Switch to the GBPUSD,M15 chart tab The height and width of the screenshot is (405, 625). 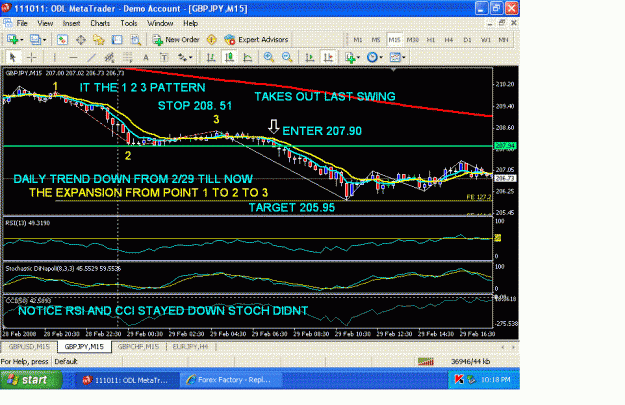point(29,347)
